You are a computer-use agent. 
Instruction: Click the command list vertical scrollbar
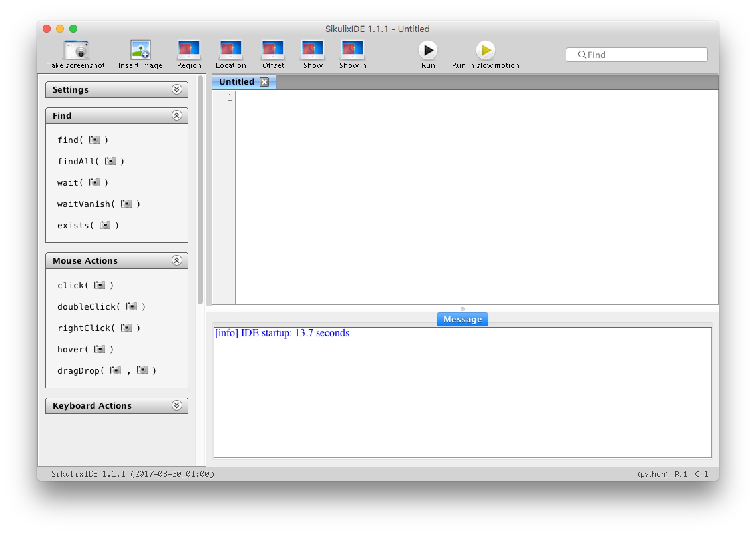pyautogui.click(x=200, y=190)
